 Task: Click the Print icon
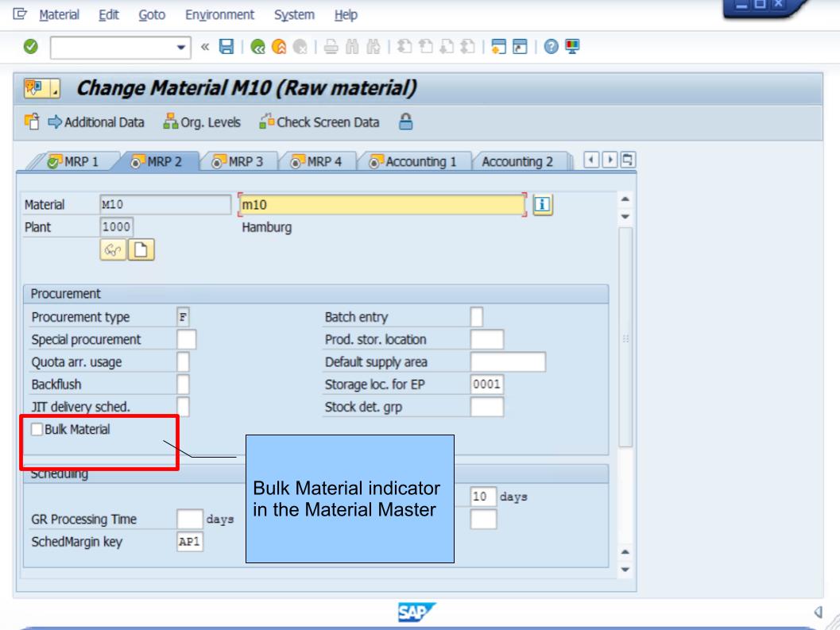[331, 47]
